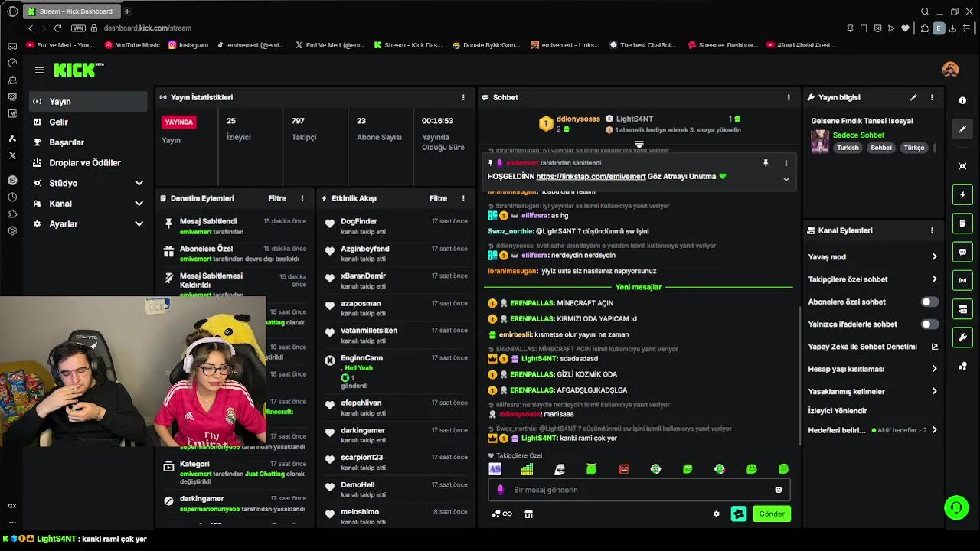Toggle the wrench widget in right rail

962,337
